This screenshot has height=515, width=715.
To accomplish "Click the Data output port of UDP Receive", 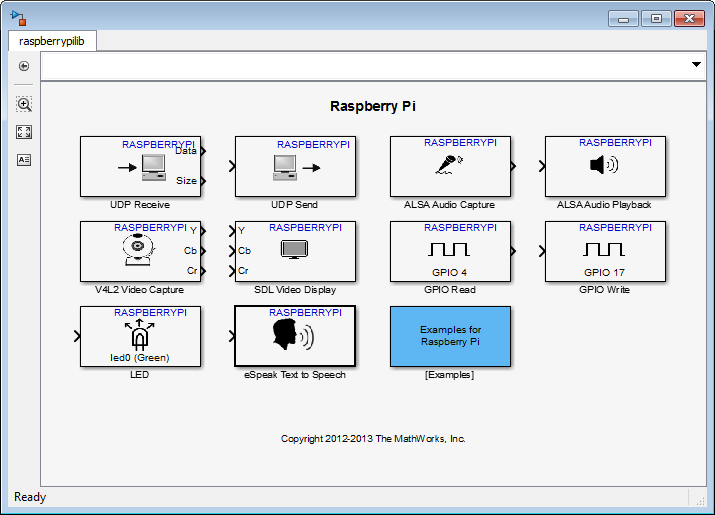I will click(203, 151).
